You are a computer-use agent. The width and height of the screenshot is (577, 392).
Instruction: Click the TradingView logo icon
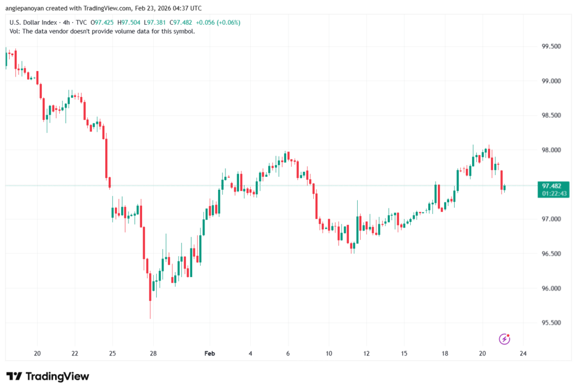[x=14, y=376]
